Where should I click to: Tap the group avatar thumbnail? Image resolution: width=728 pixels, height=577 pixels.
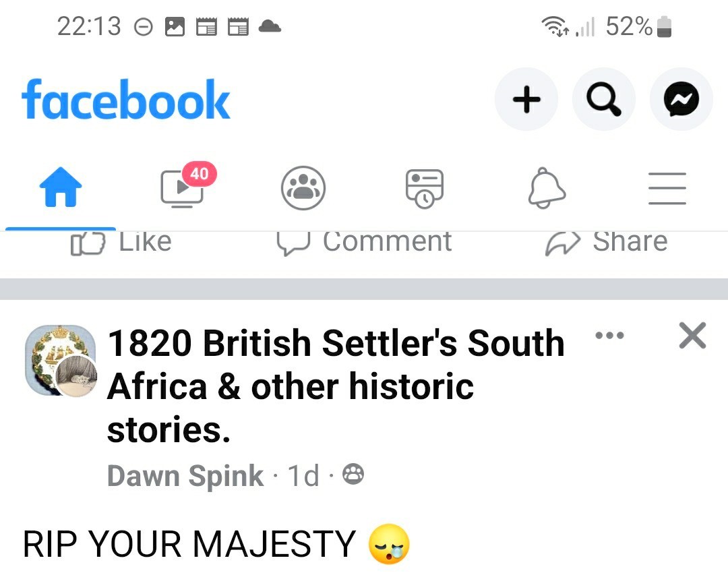(61, 361)
